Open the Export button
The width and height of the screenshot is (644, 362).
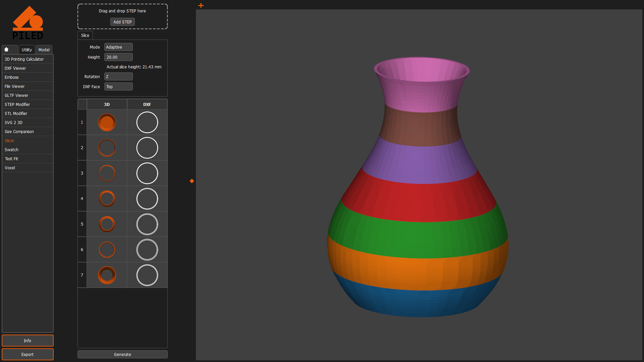(28, 354)
